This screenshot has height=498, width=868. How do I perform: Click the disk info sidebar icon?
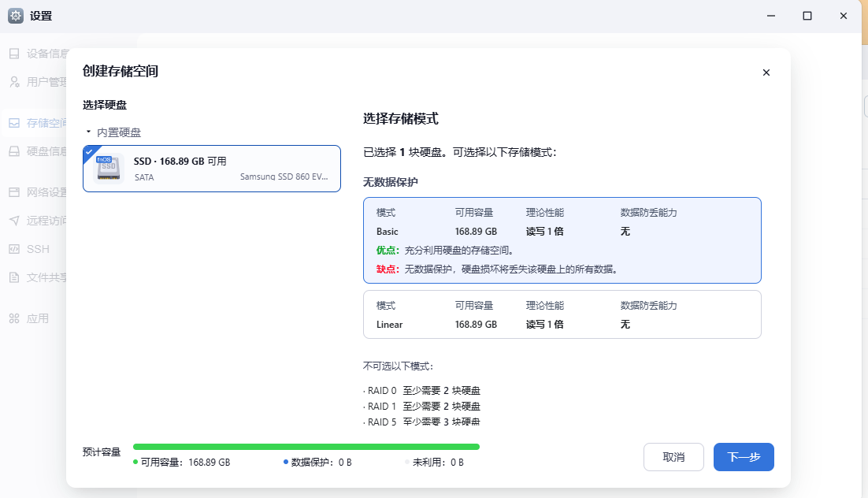(14, 151)
